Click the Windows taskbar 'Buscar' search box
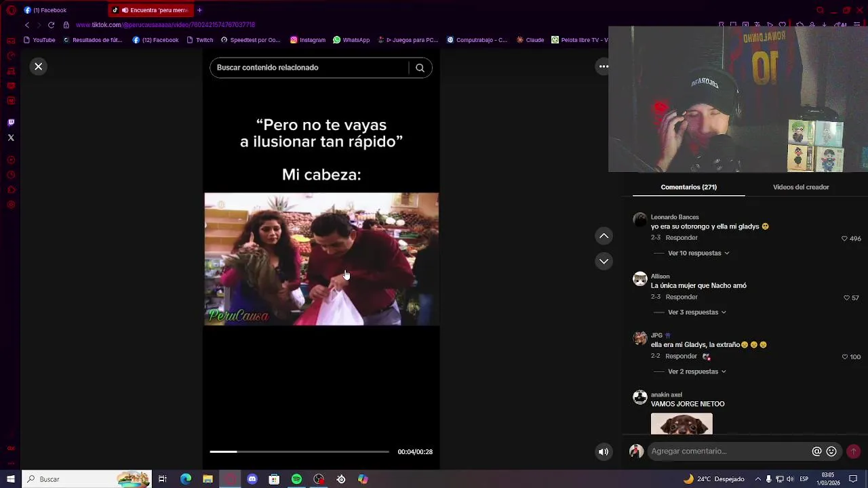This screenshot has width=868, height=488. coord(87,479)
